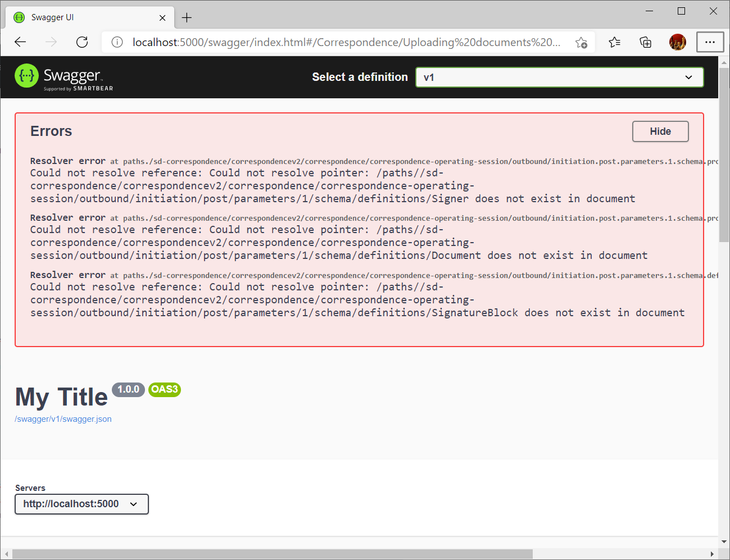Click the green OAS3 version badge
The image size is (730, 560).
(x=164, y=389)
